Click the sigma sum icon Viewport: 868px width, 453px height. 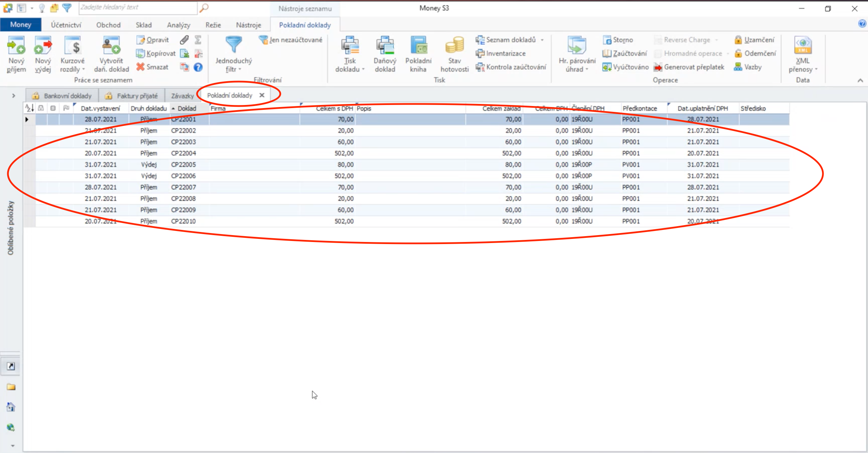click(x=198, y=40)
